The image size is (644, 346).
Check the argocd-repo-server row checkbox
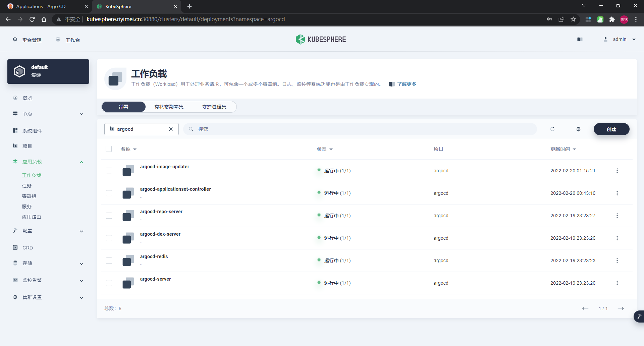pyautogui.click(x=109, y=216)
